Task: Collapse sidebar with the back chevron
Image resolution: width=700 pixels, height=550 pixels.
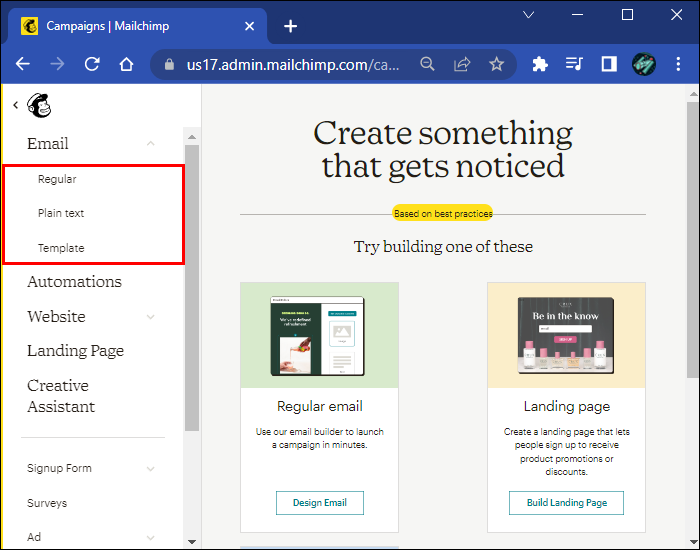Action: (16, 105)
